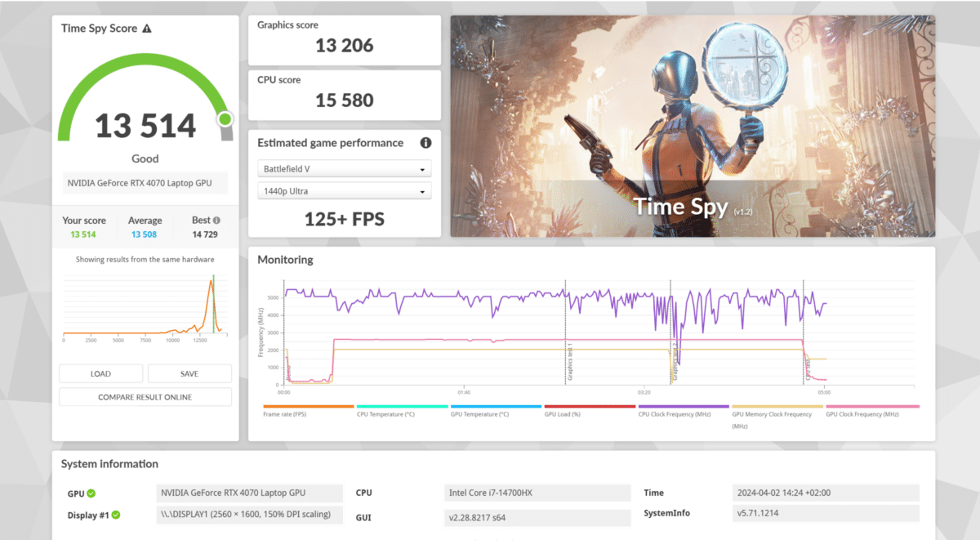Click the 125+ FPS estimate
This screenshot has height=540, width=980.
[345, 220]
